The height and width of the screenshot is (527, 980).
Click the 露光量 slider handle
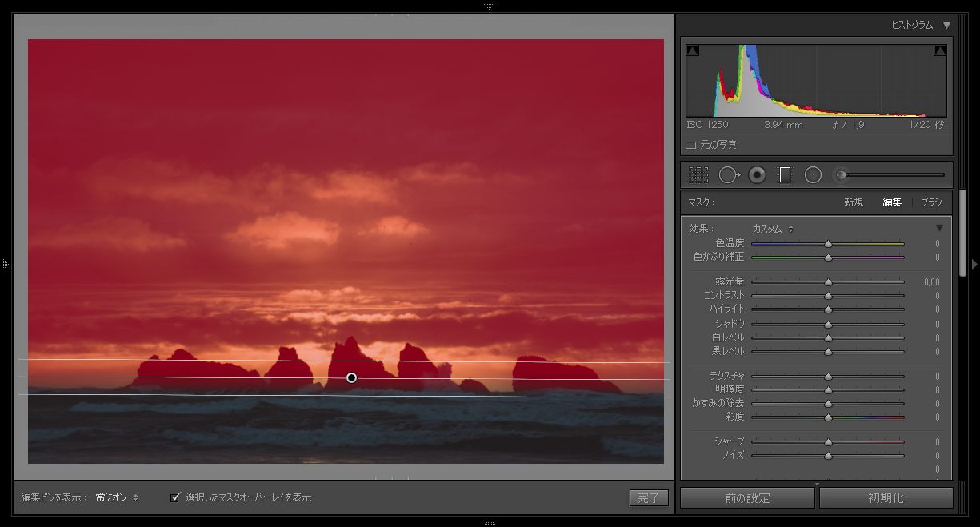point(828,282)
